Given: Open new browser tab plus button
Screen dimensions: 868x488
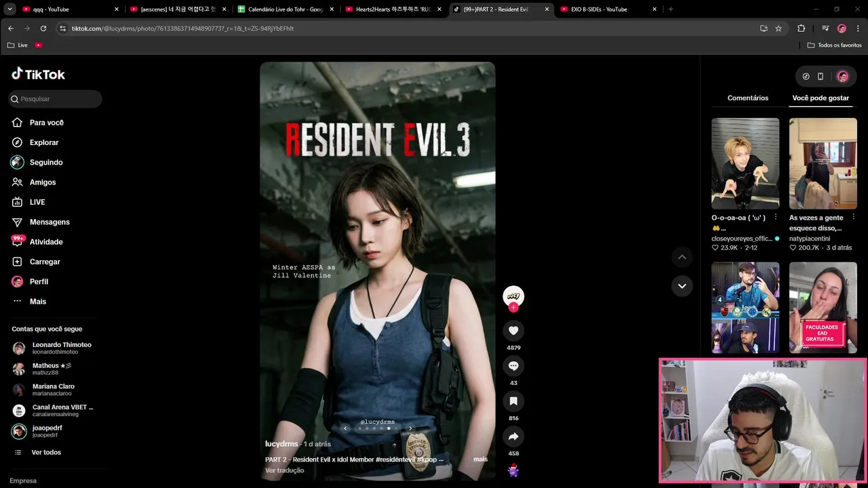Looking at the screenshot, I should [671, 9].
